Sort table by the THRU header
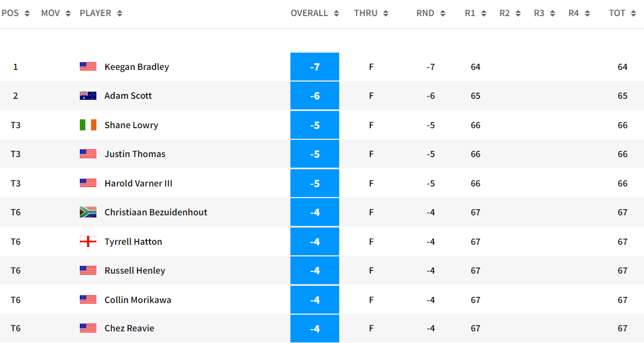 click(365, 13)
